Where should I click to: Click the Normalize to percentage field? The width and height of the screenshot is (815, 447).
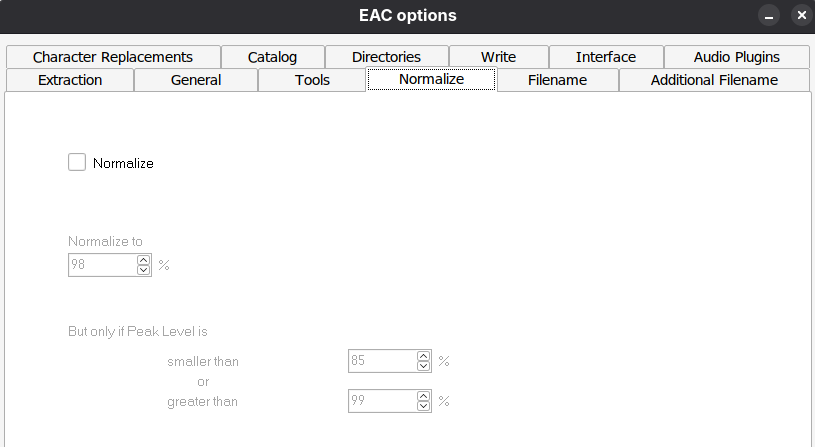101,265
